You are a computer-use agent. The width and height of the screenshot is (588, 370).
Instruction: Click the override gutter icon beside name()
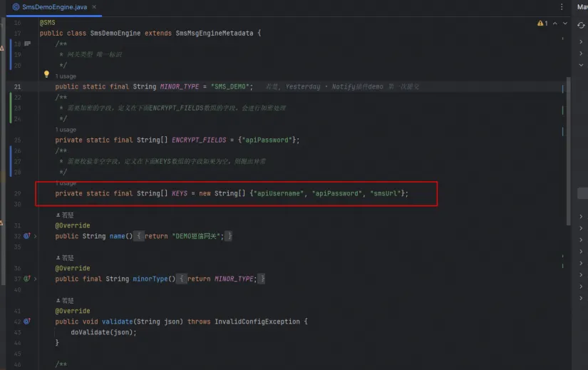(x=26, y=236)
